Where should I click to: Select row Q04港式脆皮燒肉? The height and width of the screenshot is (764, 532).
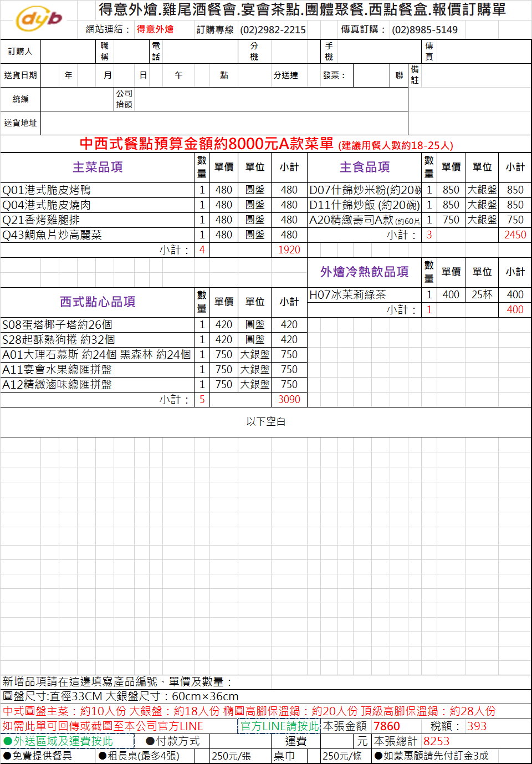tap(153, 205)
